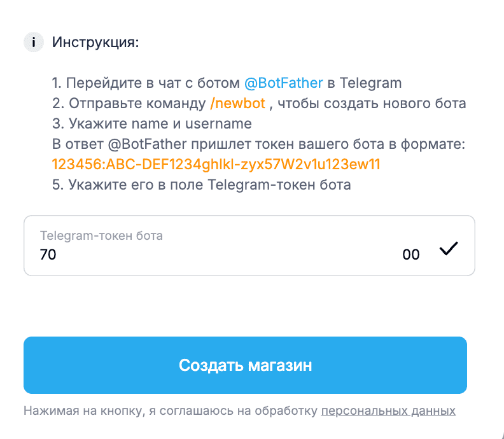The image size is (504, 439).
Task: Click the words 'в Telegram' in step one
Action: (365, 83)
